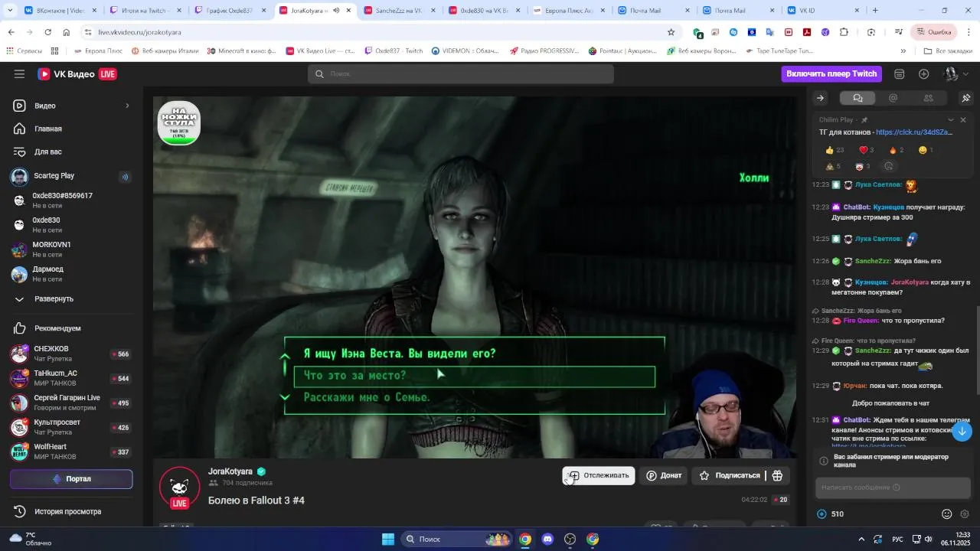Open the news feed icon beside Twitch button
The height and width of the screenshot is (551, 980).
(x=900, y=74)
